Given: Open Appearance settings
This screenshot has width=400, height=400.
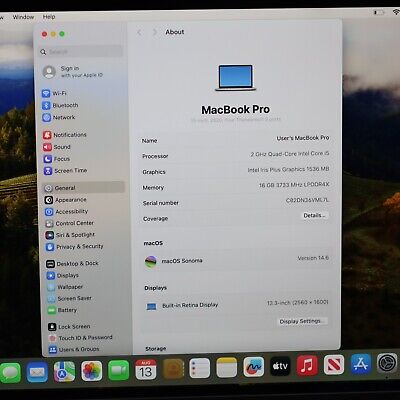Looking at the screenshot, I should pyautogui.click(x=65, y=200).
